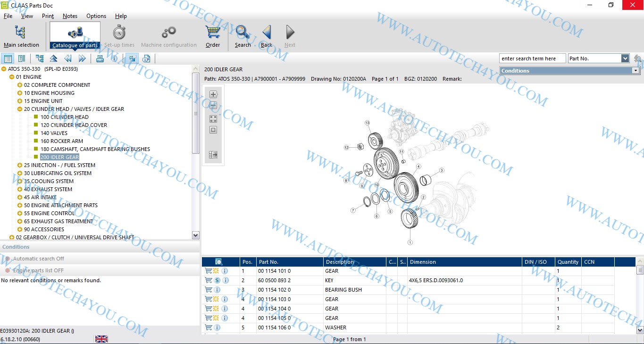Click the magnifier icon in table header

point(218,262)
